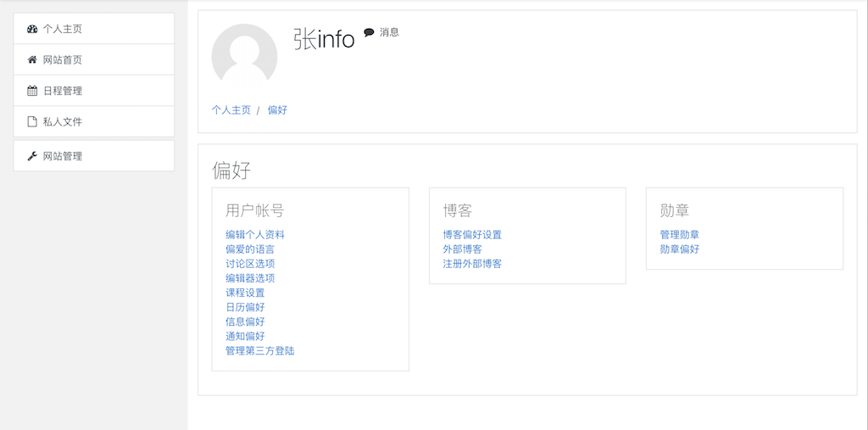Go to 讨论区选项

point(250,264)
